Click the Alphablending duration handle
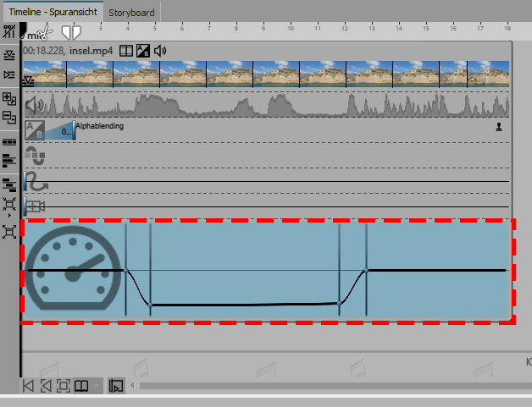This screenshot has height=407, width=532. pyautogui.click(x=74, y=130)
